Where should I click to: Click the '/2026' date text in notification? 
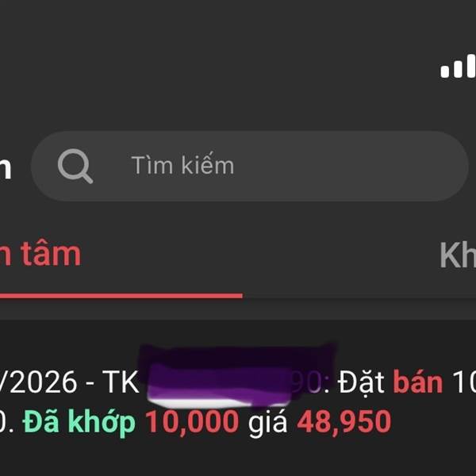[x=38, y=382]
